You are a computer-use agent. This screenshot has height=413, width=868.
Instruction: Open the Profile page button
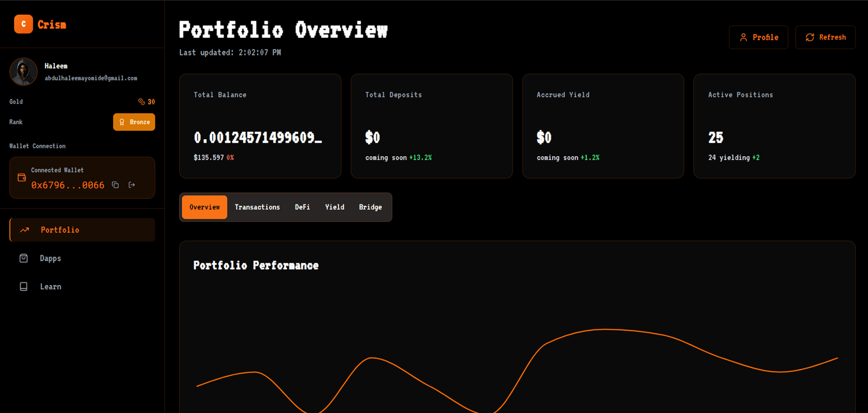pyautogui.click(x=758, y=37)
